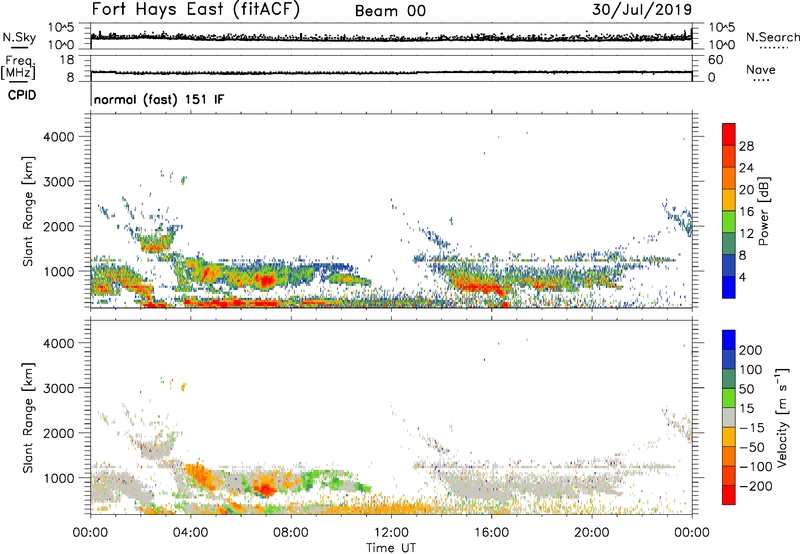Click the '60' Nave tick label
Image resolution: width=800 pixels, height=554 pixels.
pos(715,60)
